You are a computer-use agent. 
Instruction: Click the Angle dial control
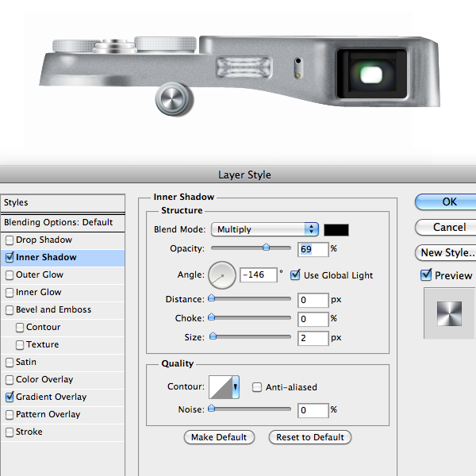pos(222,275)
